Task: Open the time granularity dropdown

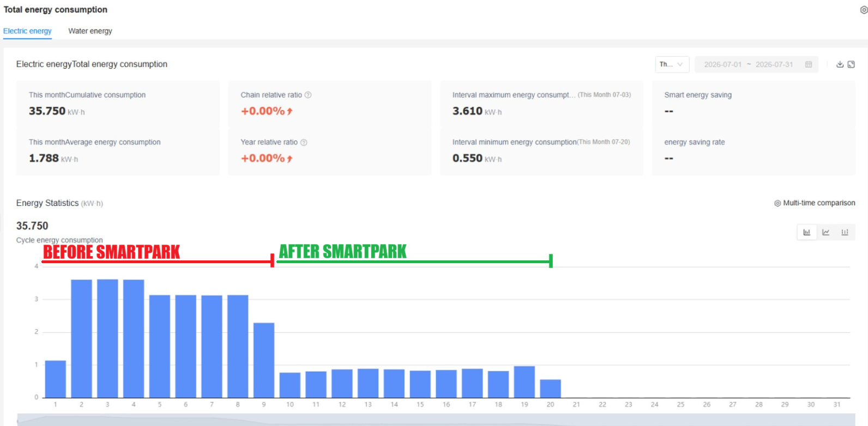Action: click(672, 64)
